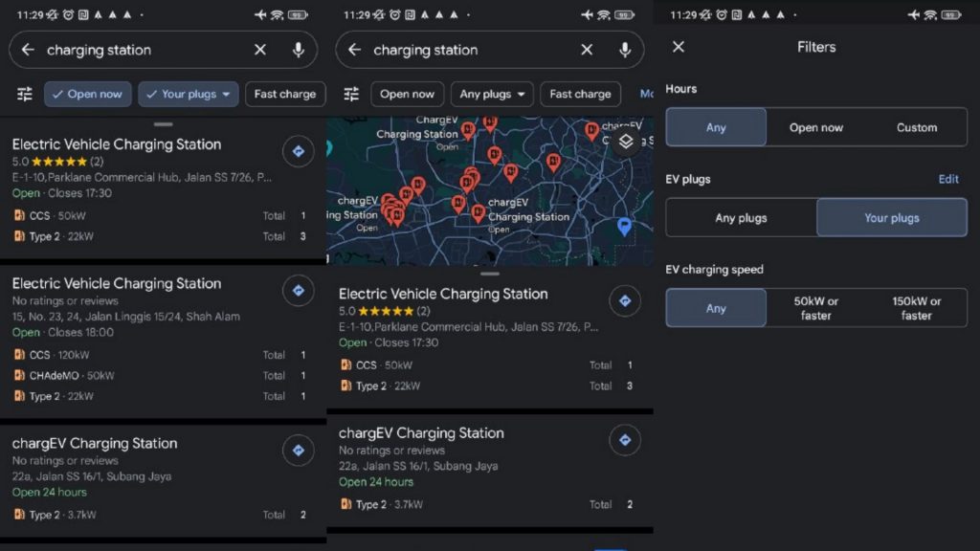Select 50kW or faster charging speed

pos(815,308)
